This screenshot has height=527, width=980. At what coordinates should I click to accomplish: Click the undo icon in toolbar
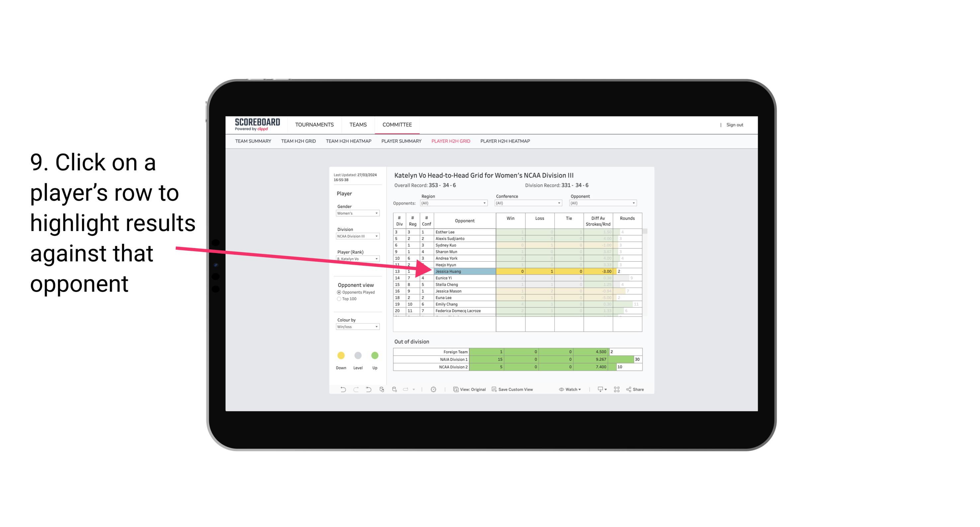click(x=341, y=390)
